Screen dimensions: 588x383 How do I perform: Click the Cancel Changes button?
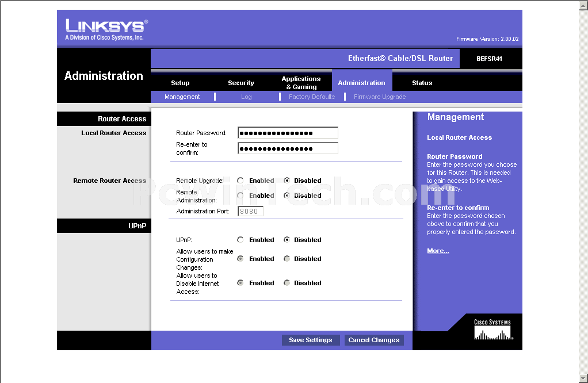pyautogui.click(x=374, y=340)
